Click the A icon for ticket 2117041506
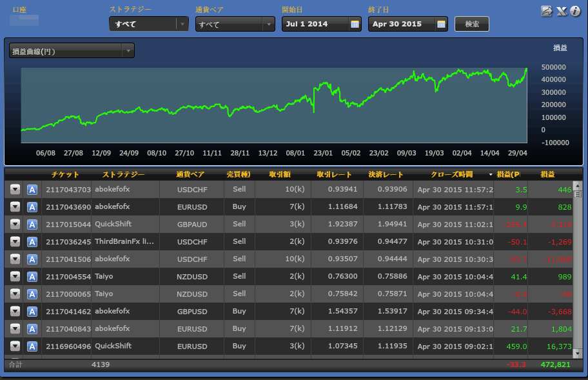The width and height of the screenshot is (588, 380). tap(32, 259)
